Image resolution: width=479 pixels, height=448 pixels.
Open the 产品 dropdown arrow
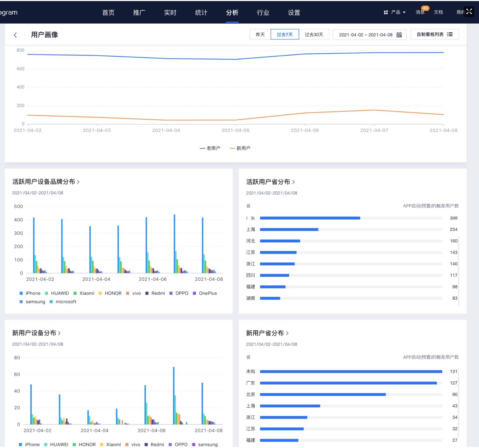click(x=404, y=12)
